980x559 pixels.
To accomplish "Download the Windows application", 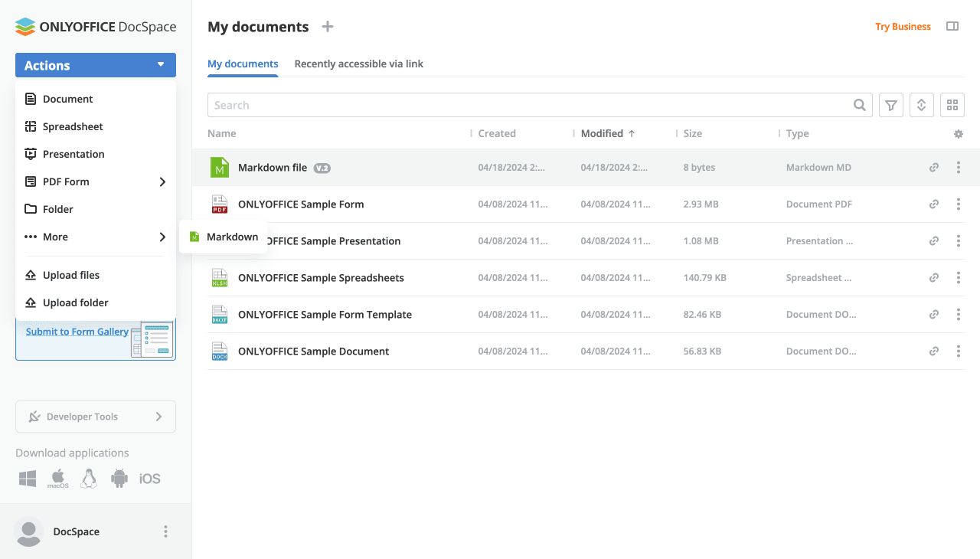I will (x=28, y=479).
